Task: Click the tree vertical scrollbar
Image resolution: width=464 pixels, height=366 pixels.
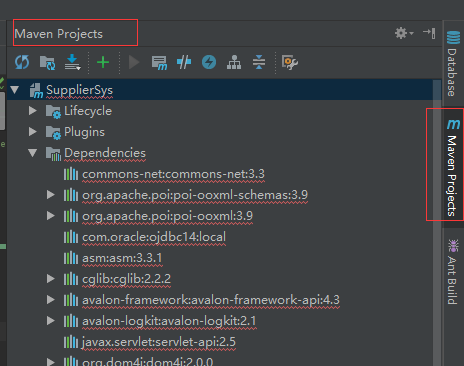Action: click(437, 223)
